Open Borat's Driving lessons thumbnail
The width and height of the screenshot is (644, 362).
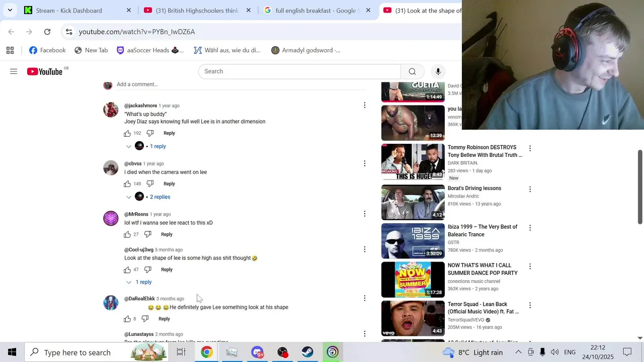point(413,202)
